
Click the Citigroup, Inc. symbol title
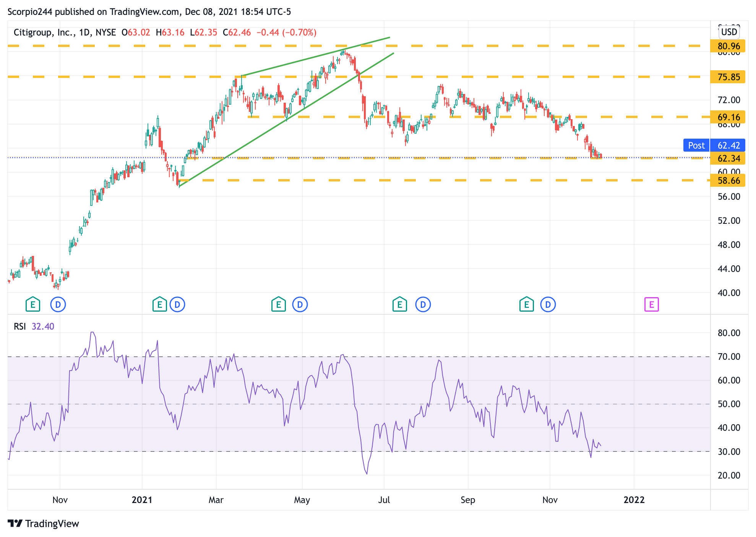click(x=44, y=32)
